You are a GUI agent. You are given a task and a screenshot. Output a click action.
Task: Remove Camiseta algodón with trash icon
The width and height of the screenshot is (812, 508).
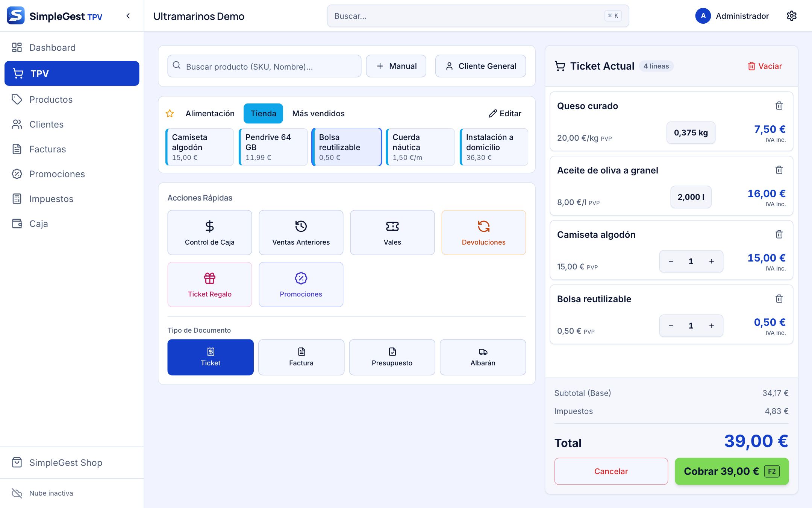(x=779, y=234)
